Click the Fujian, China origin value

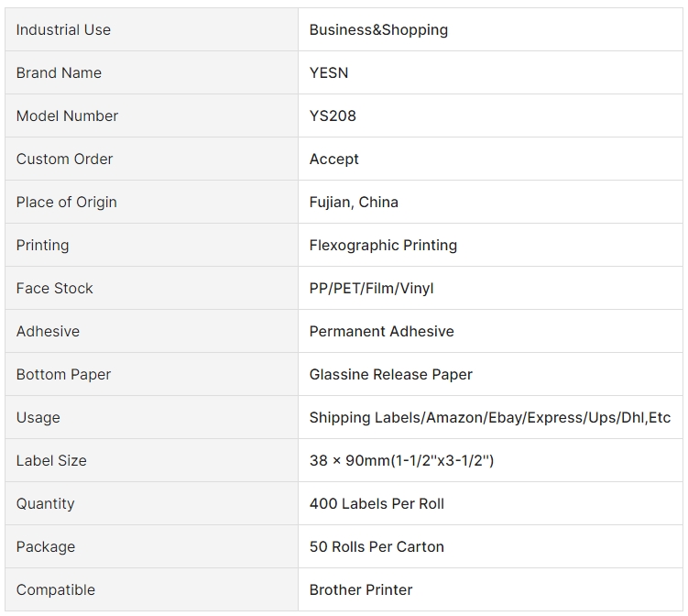click(354, 203)
